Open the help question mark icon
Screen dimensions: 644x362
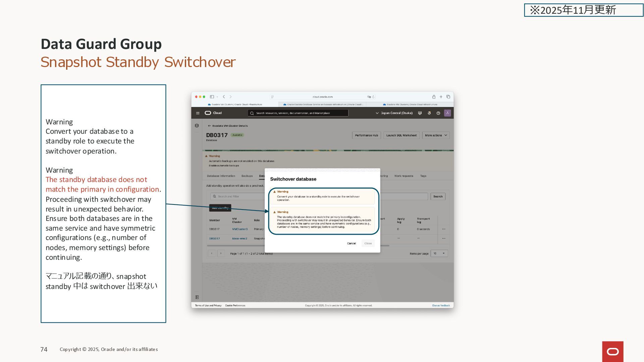point(438,113)
